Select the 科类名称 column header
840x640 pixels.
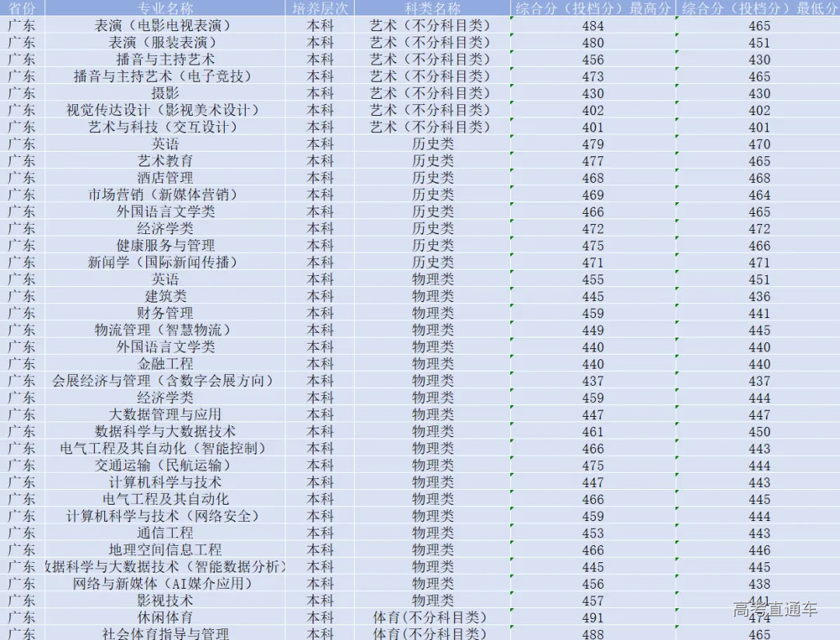[x=432, y=9]
